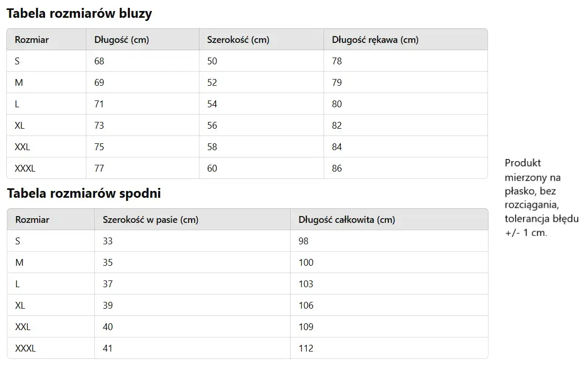Select the waist width value 40

[x=107, y=327]
